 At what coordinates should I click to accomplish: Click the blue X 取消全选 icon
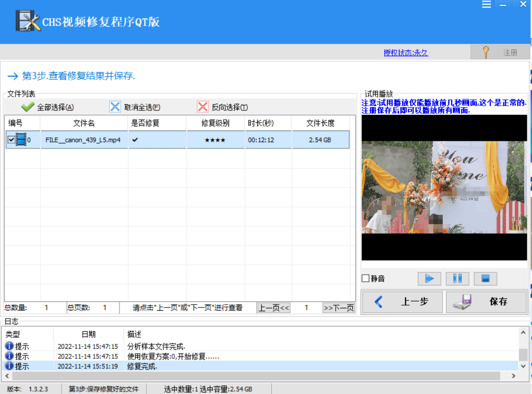115,107
